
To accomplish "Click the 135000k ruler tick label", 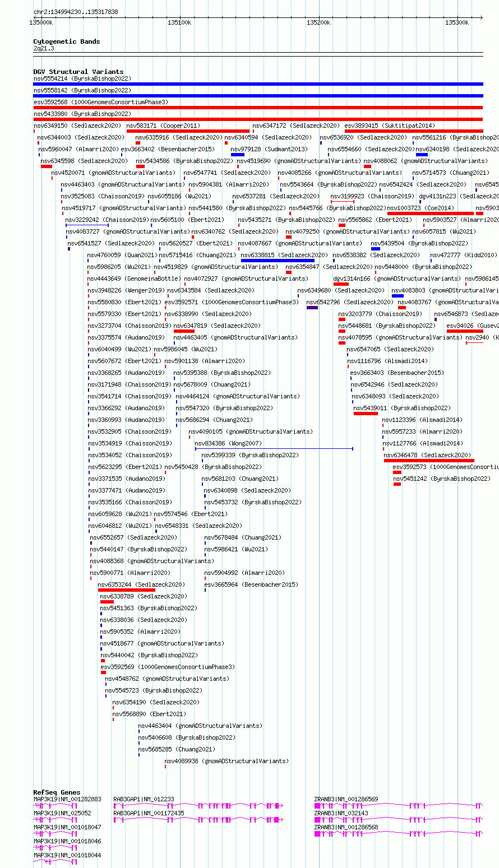I will 41,22.
